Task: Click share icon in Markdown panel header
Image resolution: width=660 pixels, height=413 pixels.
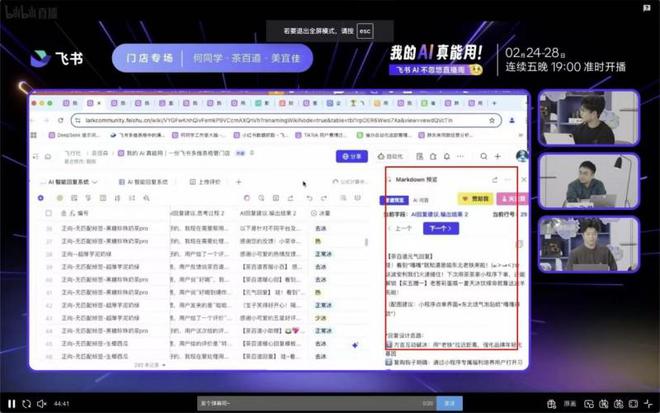Action: [495, 179]
